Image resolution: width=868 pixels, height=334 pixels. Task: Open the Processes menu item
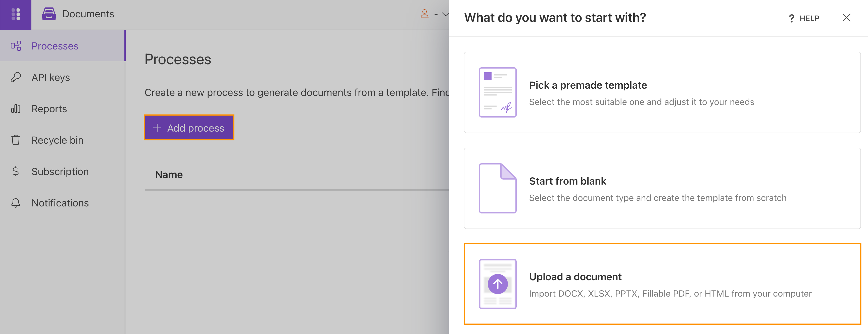coord(63,46)
